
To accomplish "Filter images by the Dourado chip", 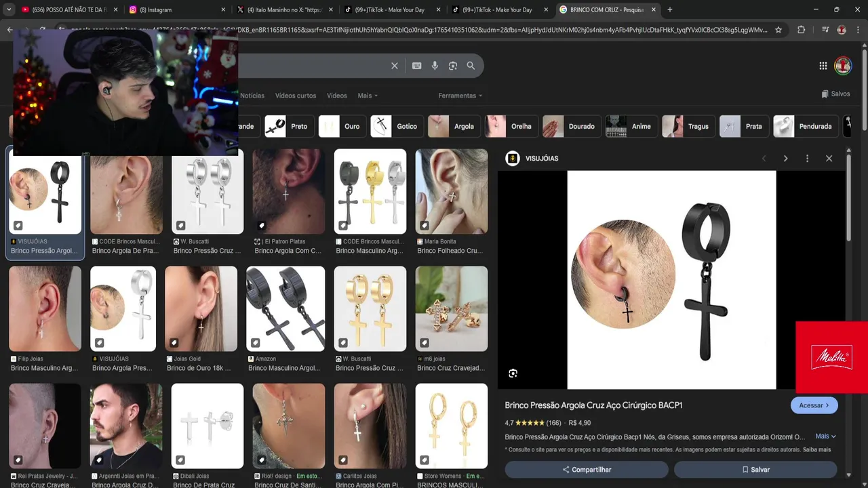I will pos(572,126).
